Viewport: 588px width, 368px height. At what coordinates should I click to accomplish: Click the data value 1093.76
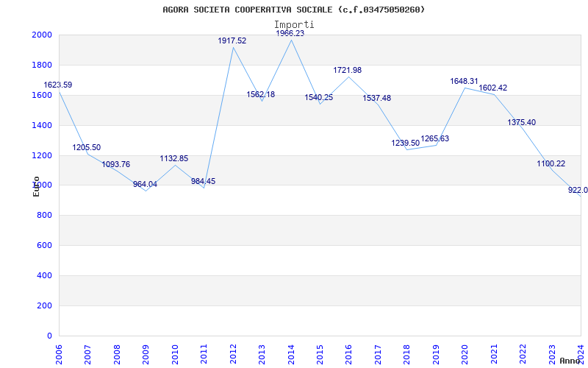click(x=116, y=164)
